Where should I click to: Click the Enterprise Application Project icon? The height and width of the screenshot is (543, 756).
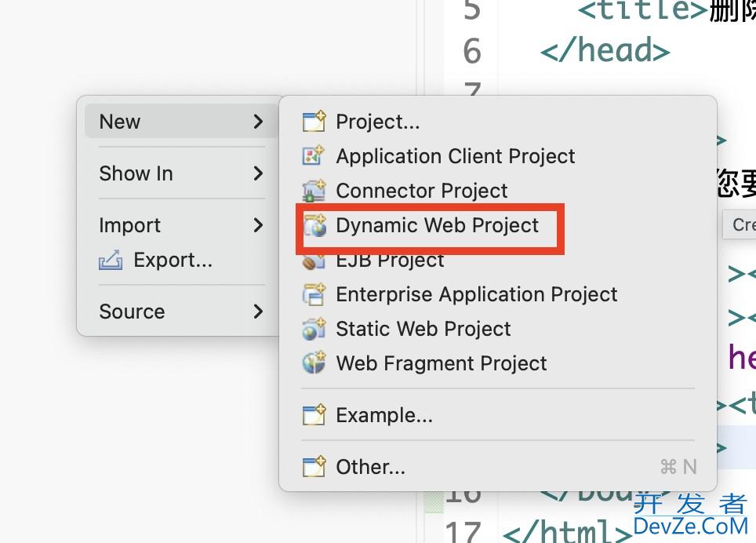(314, 294)
